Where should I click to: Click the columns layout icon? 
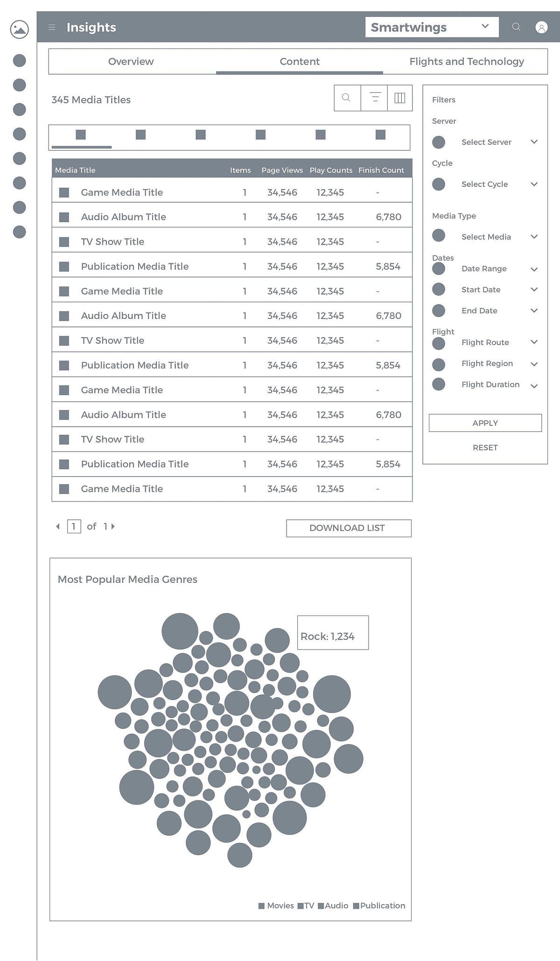[x=400, y=98]
